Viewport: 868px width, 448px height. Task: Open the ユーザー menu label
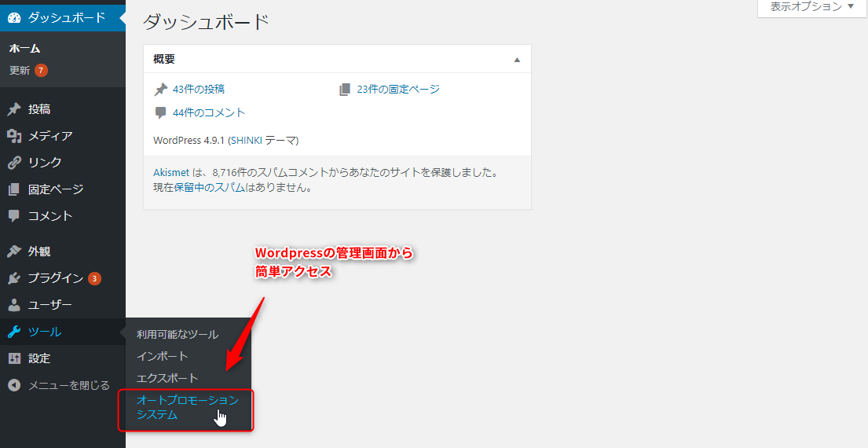coord(50,305)
